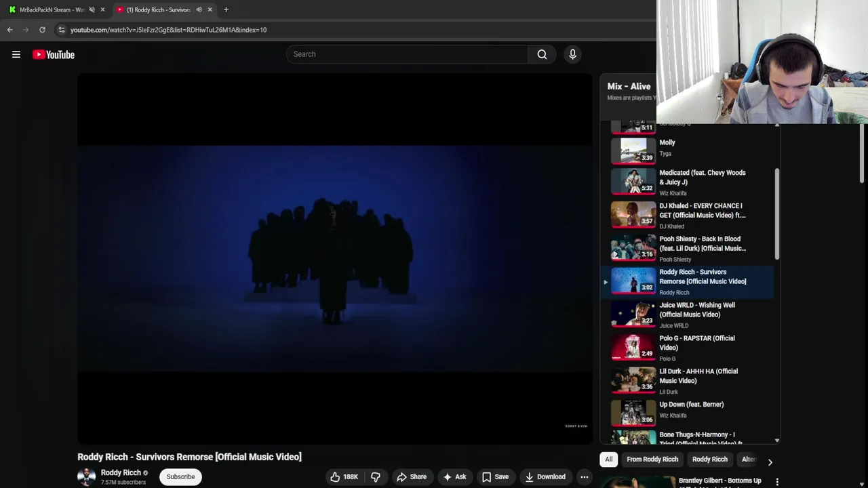Click the video player to pause

click(x=334, y=259)
